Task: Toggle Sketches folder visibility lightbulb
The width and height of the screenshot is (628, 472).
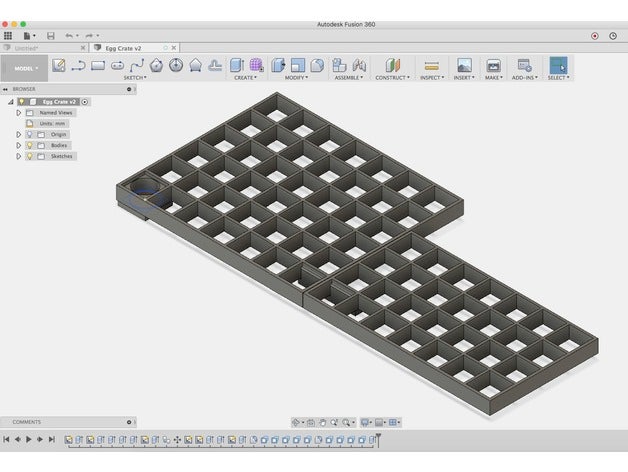Action: click(29, 156)
